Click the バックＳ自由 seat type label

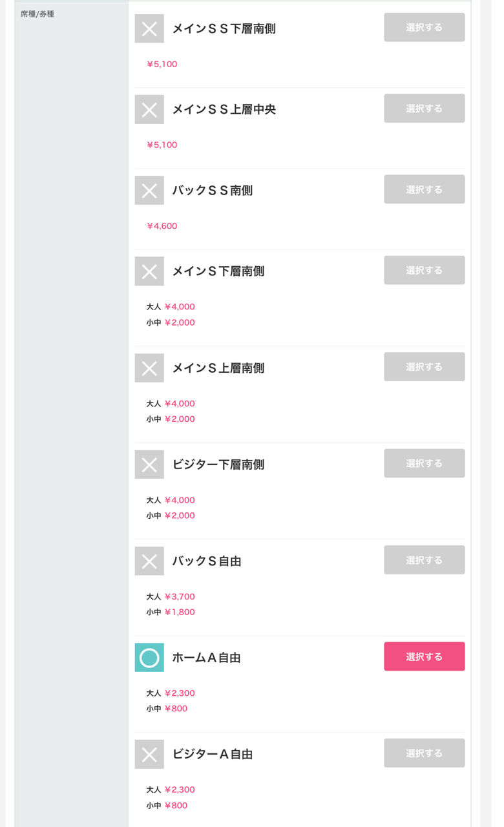(206, 561)
